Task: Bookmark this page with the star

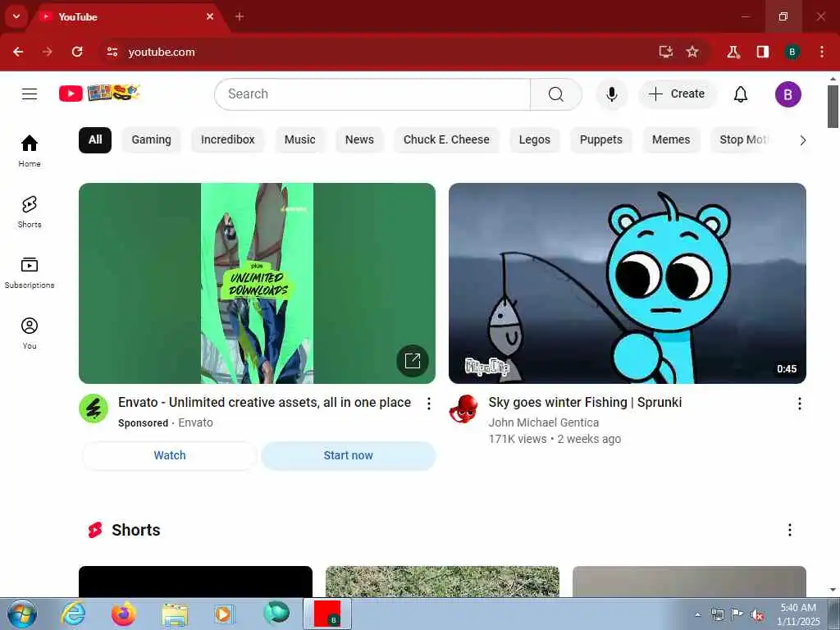Action: click(692, 52)
